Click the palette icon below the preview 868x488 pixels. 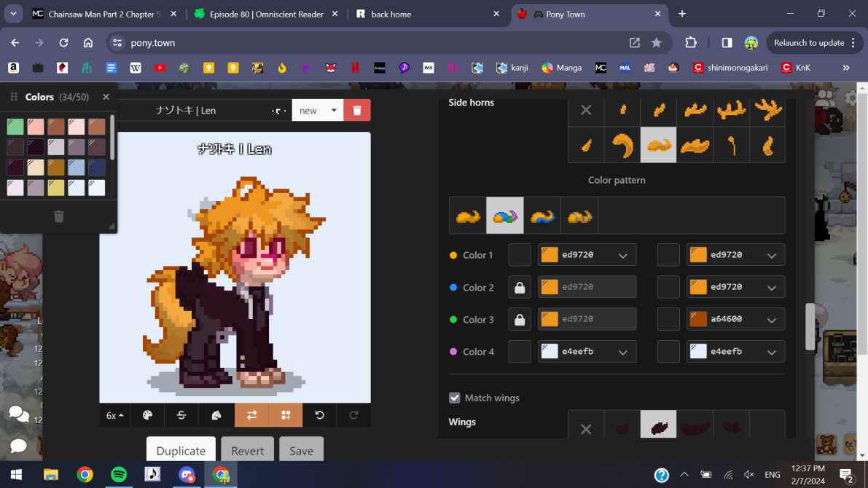click(x=147, y=415)
